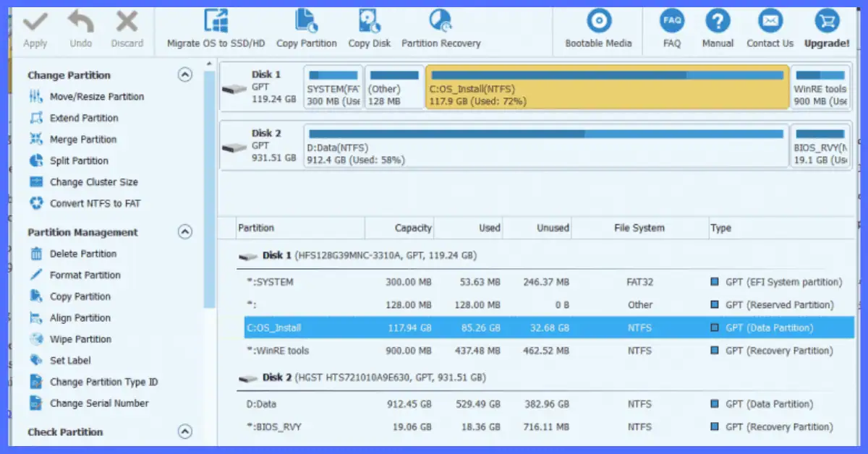Viewport: 868px width, 454px height.
Task: Choose Delete Partition in sidebar
Action: coord(73,254)
